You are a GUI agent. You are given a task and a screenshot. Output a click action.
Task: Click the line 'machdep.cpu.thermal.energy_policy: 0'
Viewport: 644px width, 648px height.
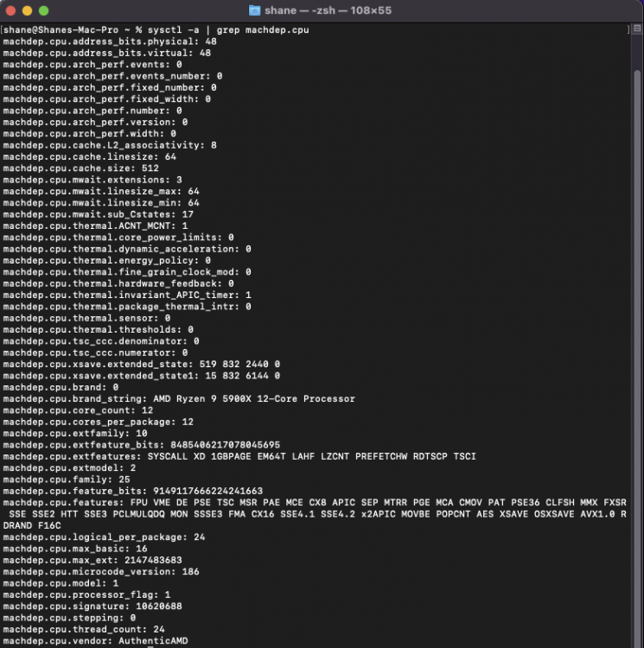tap(106, 261)
